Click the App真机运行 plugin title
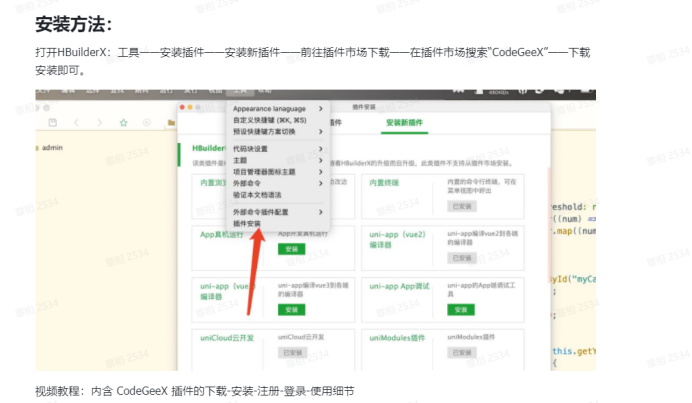The width and height of the screenshot is (692, 403). 222,234
